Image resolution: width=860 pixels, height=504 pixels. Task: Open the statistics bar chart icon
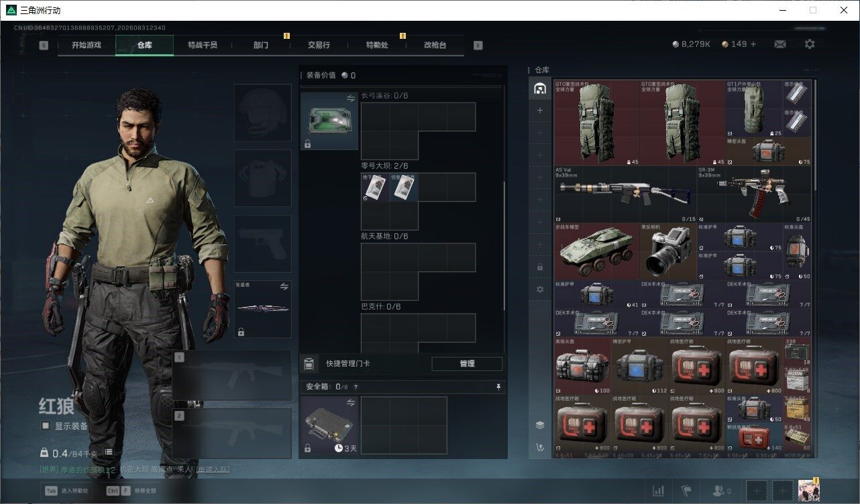point(659,491)
